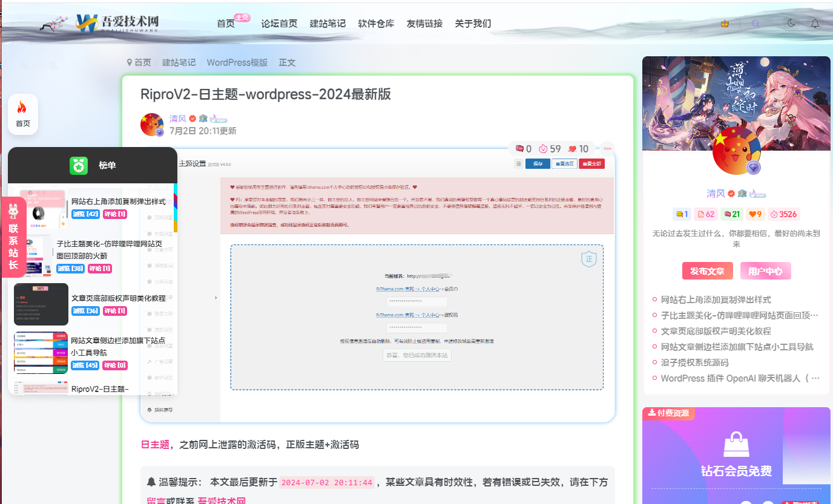This screenshot has height=504, width=833.
Task: Open ranking item 文章页底部版权声明美化教程
Action: point(119,298)
